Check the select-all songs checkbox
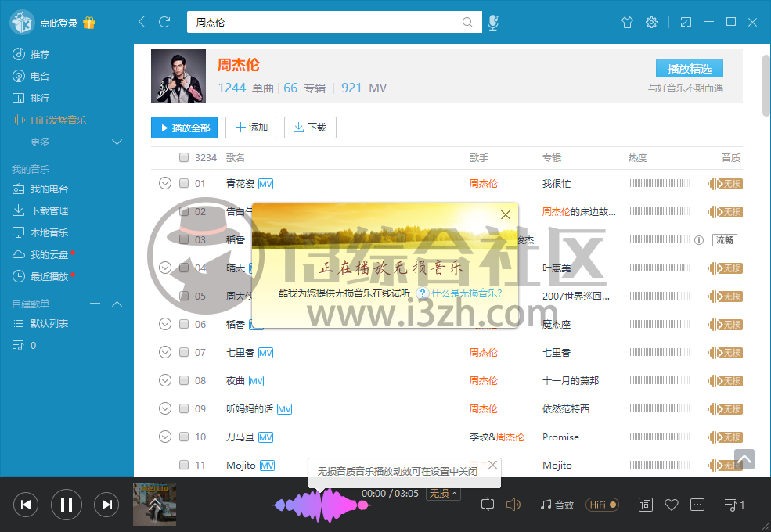 (184, 157)
